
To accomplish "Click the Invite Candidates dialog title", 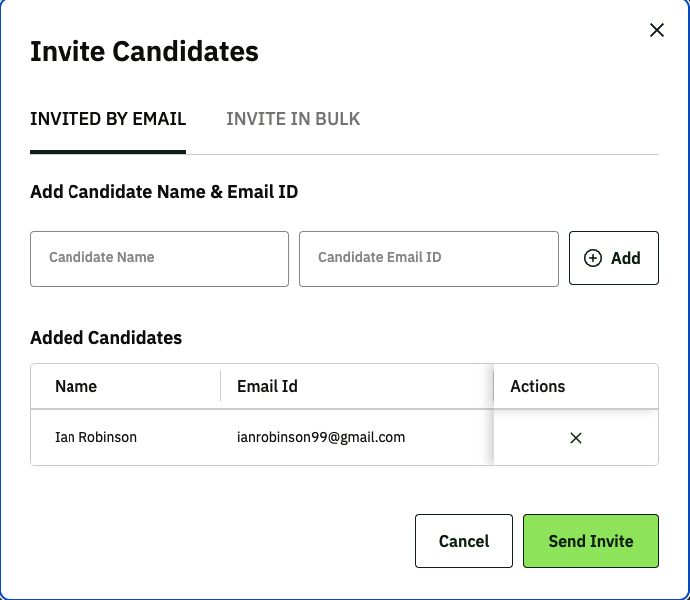I will point(144,52).
